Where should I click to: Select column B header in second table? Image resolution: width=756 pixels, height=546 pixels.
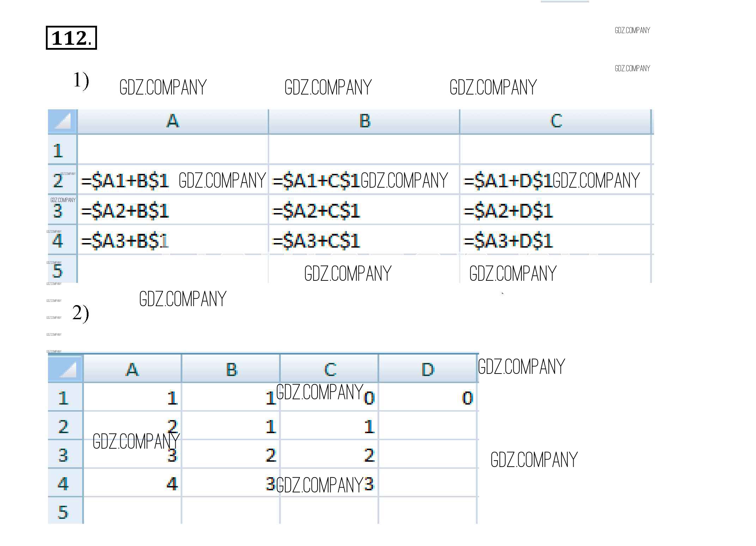pos(231,369)
